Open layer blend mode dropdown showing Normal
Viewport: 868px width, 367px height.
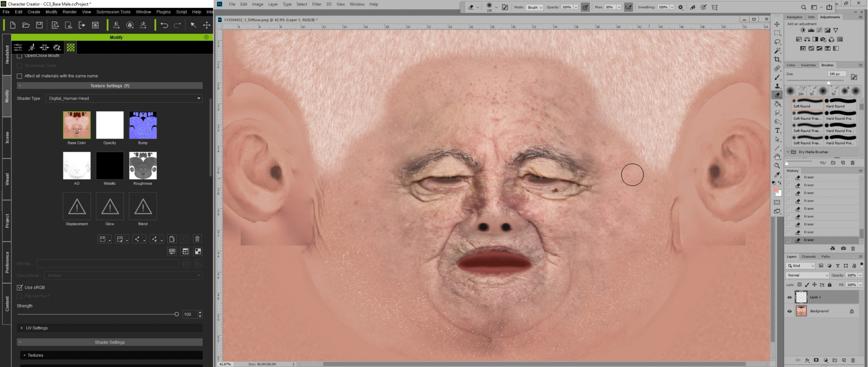pyautogui.click(x=807, y=275)
